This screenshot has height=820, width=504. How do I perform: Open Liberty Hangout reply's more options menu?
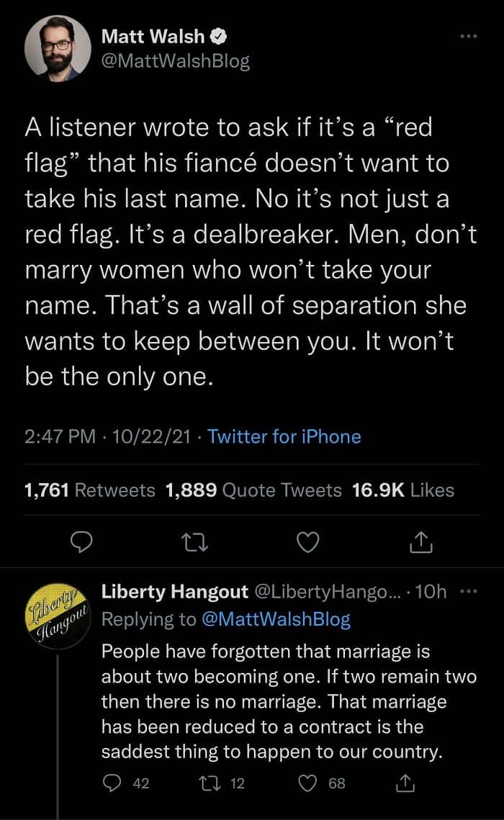(469, 592)
